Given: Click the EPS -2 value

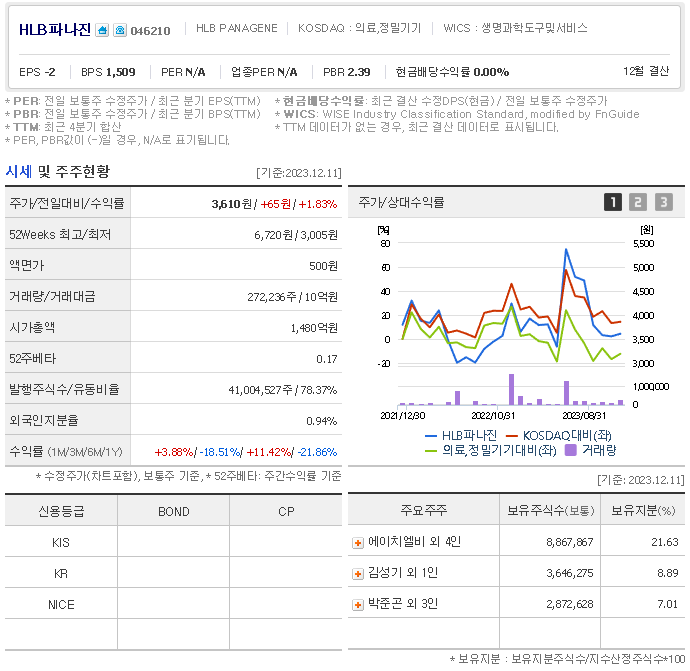Looking at the screenshot, I should (37, 72).
